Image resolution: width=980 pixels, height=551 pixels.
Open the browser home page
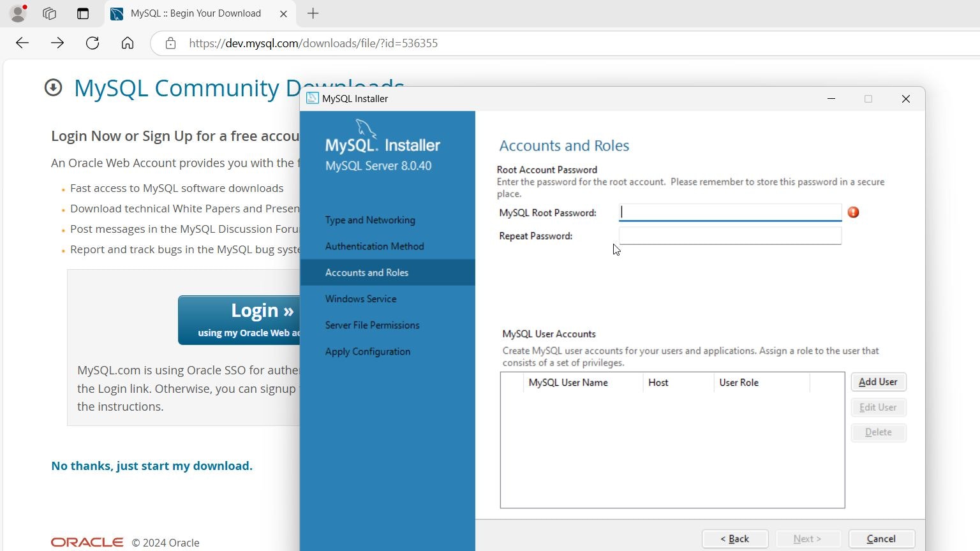pos(128,43)
